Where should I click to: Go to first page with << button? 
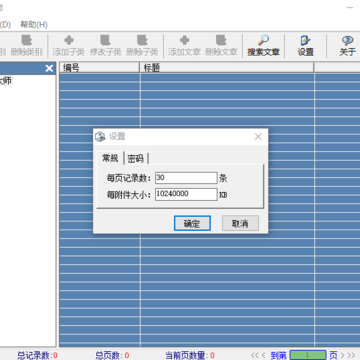tap(254, 355)
